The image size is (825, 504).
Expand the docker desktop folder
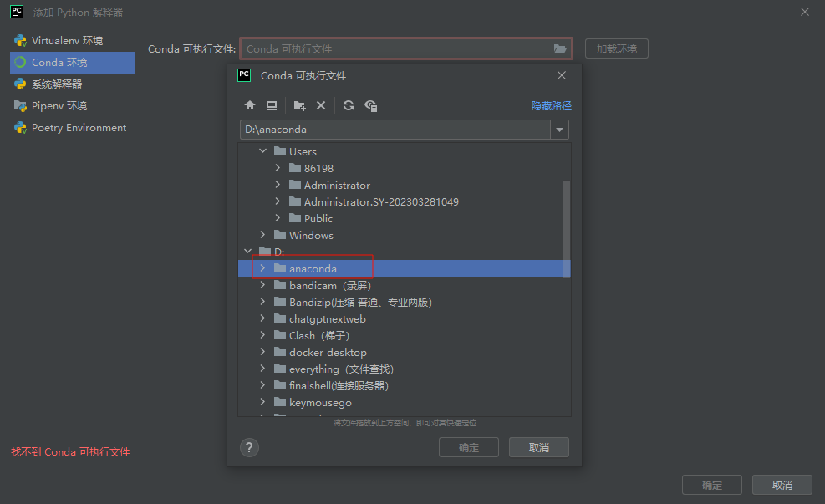263,352
